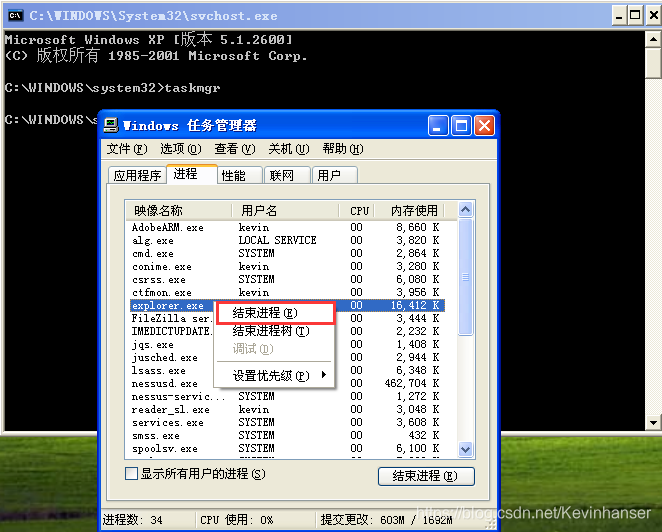
Task: Minimize the svchost.exe command window
Action: point(619,16)
